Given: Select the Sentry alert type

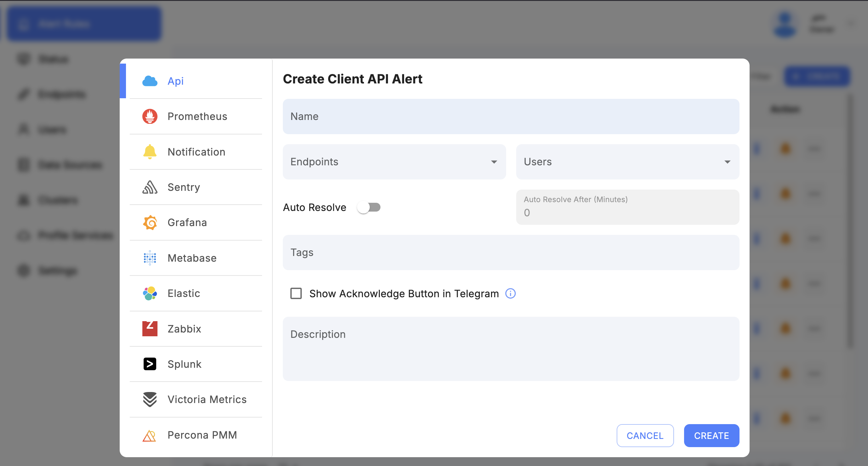Looking at the screenshot, I should tap(196, 187).
